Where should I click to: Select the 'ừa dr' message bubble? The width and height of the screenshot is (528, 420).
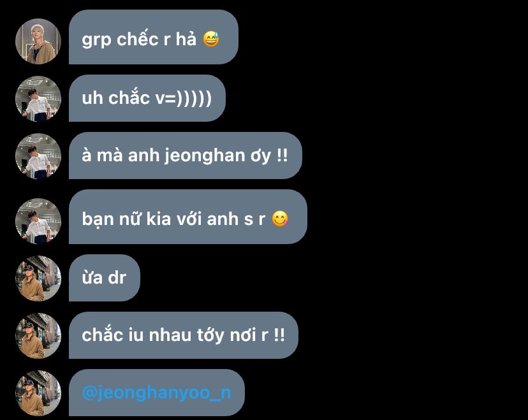[x=105, y=278]
